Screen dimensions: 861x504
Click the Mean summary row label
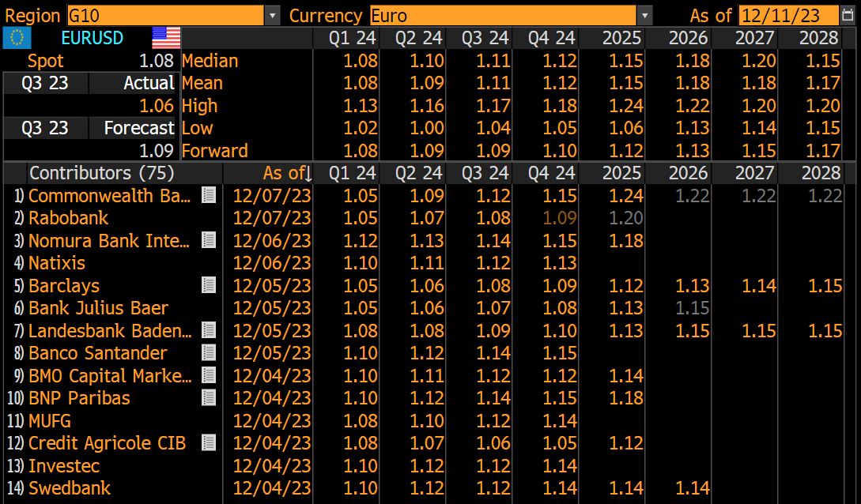[x=202, y=83]
